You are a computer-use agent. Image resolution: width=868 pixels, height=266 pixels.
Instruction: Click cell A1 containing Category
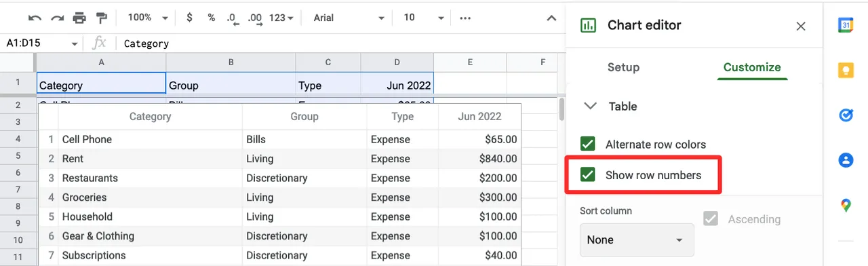101,83
